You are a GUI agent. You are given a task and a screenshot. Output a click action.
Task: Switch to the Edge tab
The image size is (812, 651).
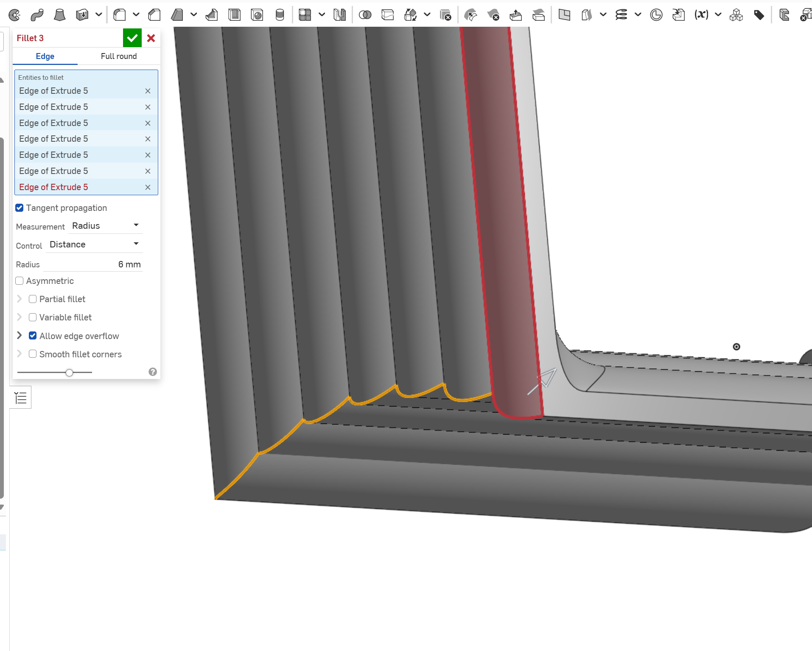tap(45, 56)
